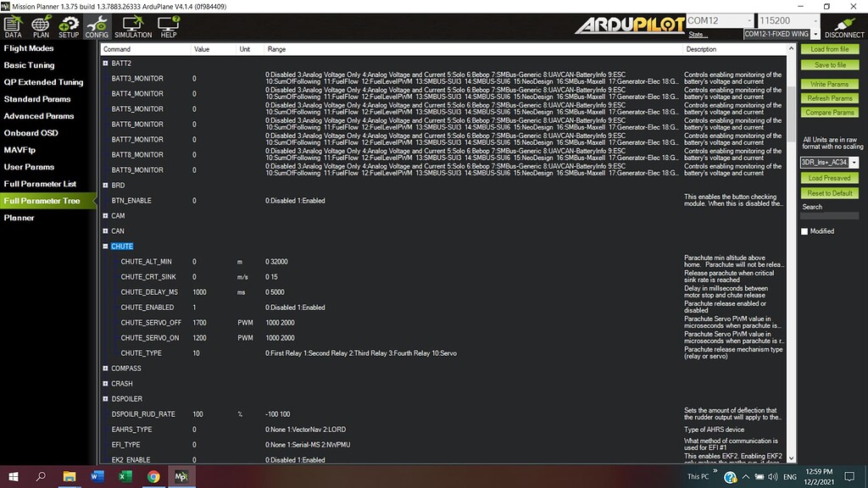Viewport: 868px width, 488px height.
Task: Toggle the Modified checkbox
Action: pos(805,231)
